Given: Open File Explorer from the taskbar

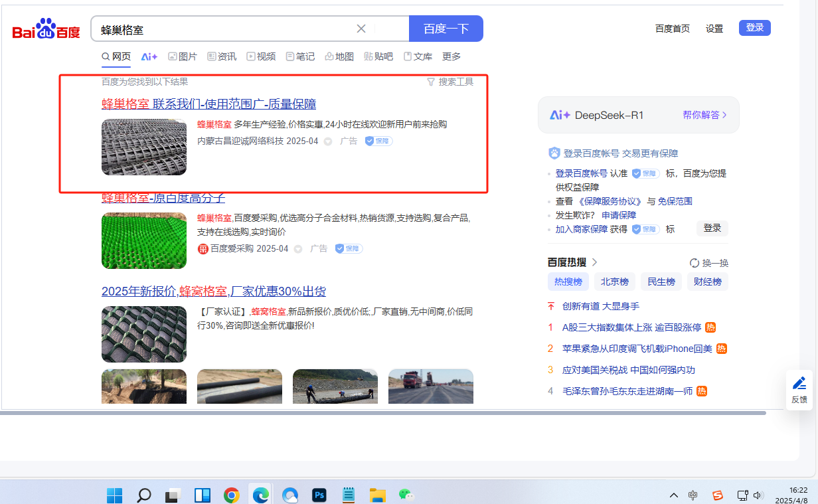Looking at the screenshot, I should (x=378, y=495).
